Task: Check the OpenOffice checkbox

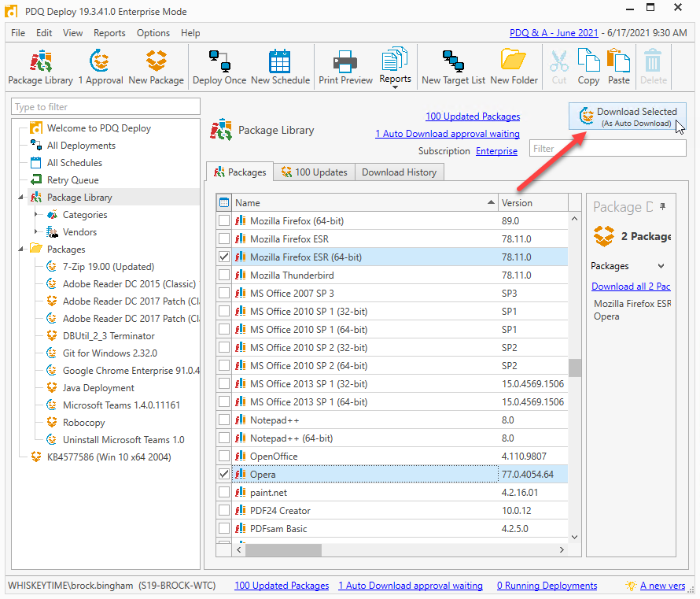Action: [224, 456]
